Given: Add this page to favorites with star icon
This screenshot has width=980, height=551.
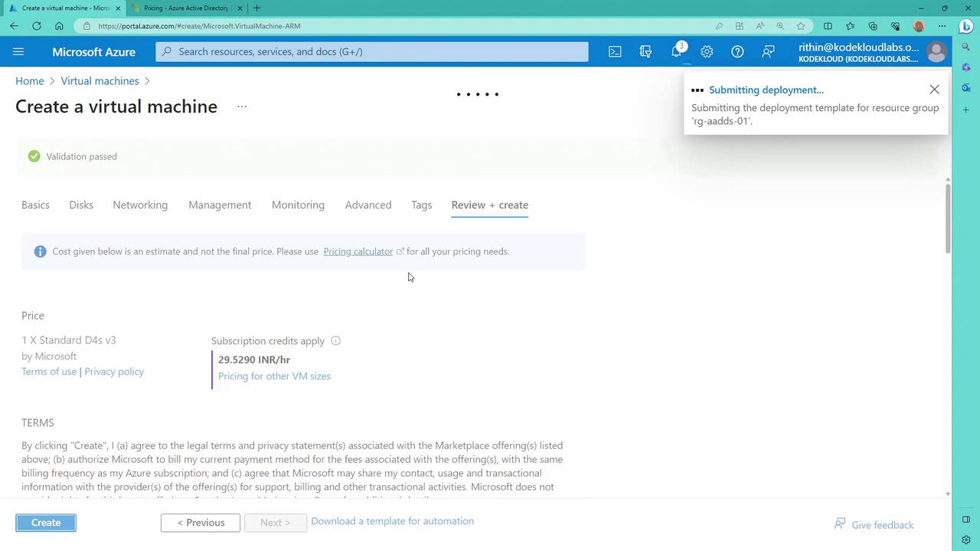Looking at the screenshot, I should point(801,25).
